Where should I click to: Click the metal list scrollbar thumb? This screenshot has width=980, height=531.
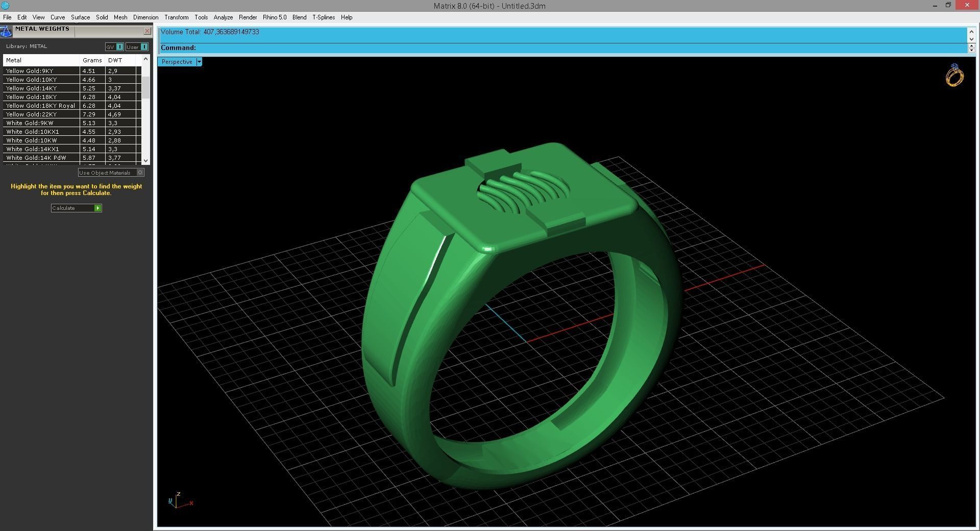tap(146, 87)
